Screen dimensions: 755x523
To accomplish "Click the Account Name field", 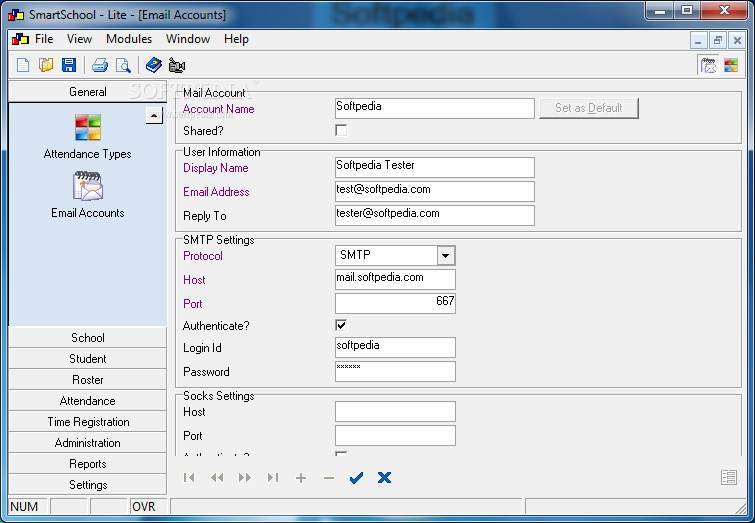I will pyautogui.click(x=435, y=108).
